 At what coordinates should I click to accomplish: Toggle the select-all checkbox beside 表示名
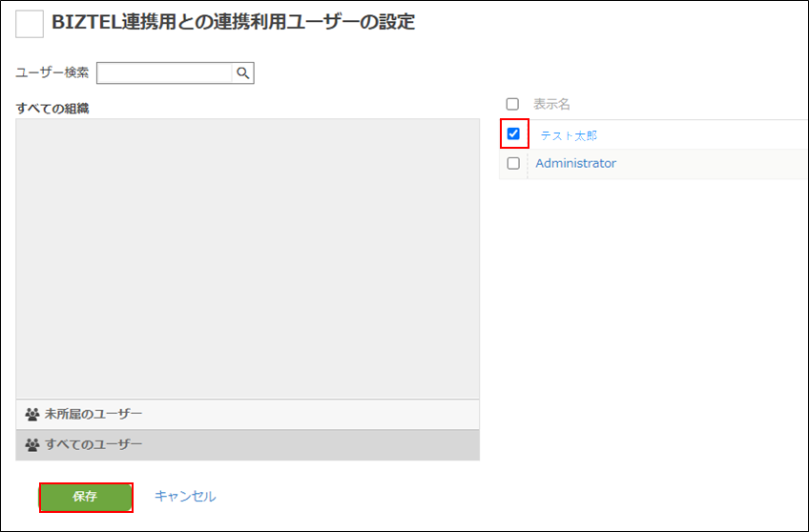coord(512,104)
